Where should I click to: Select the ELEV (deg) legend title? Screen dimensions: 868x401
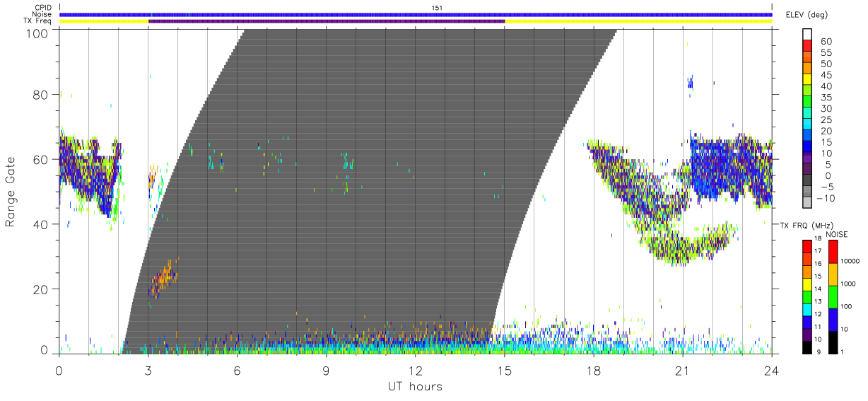pos(808,15)
